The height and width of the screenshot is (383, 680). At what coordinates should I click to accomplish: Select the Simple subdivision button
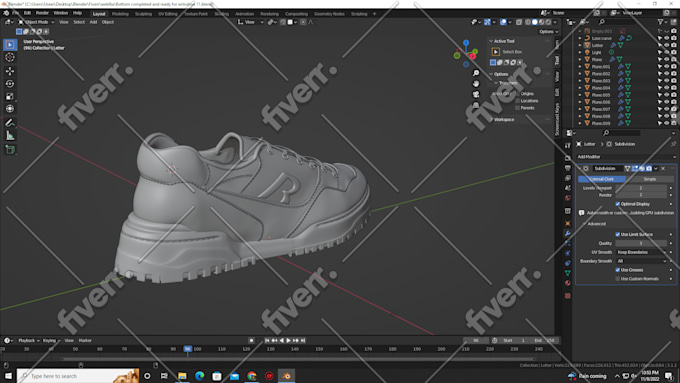pos(650,179)
